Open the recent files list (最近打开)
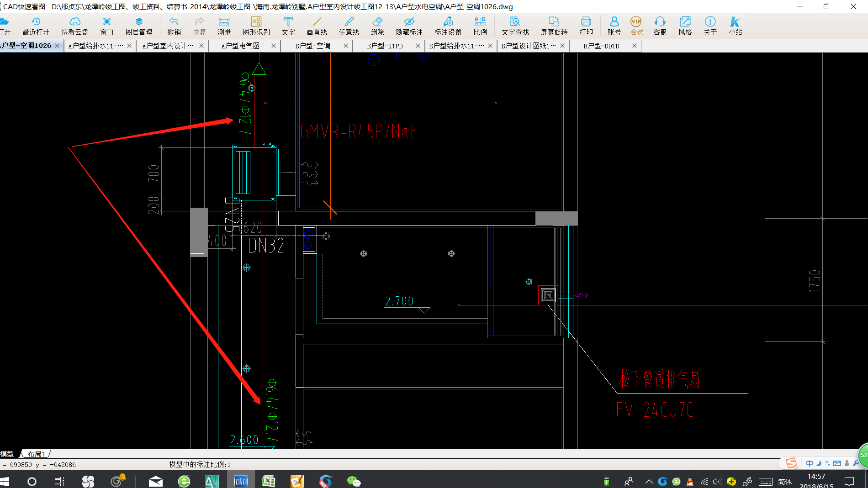 pos(36,26)
